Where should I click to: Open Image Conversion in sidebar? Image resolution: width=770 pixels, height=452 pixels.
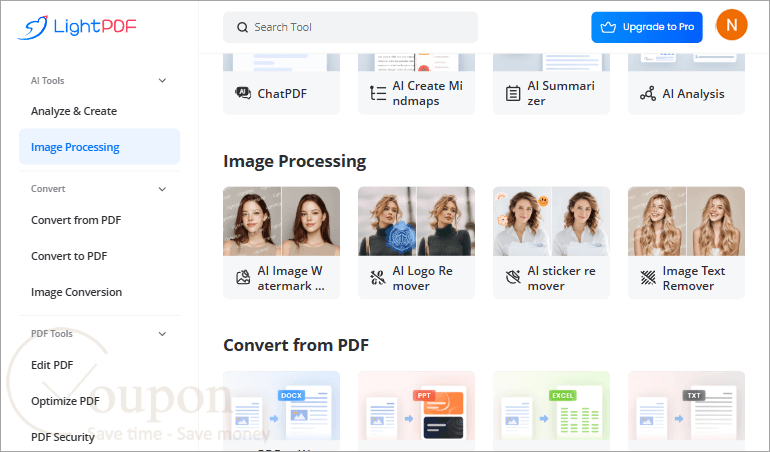coord(76,292)
